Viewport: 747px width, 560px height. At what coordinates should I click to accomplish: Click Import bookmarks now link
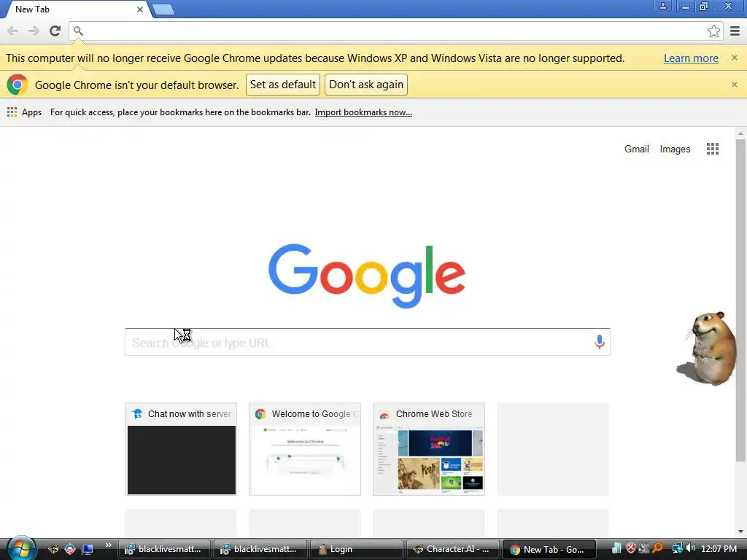pyautogui.click(x=363, y=112)
